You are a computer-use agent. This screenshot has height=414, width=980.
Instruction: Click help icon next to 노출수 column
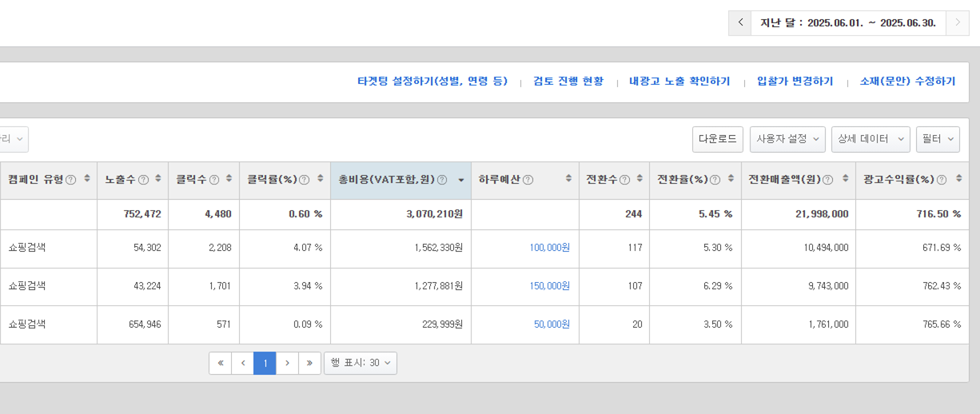click(x=144, y=180)
